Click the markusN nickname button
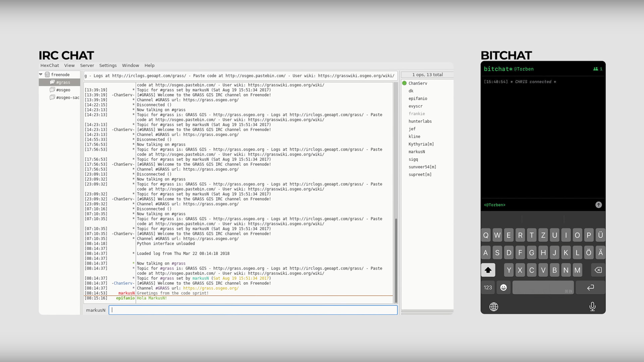Viewport: 644px width, 362px height. [96, 310]
